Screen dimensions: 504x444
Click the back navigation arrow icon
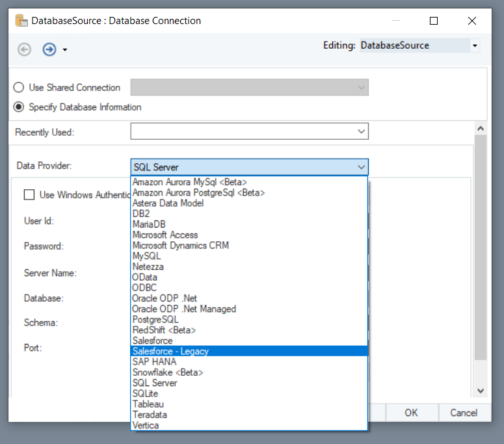click(25, 49)
